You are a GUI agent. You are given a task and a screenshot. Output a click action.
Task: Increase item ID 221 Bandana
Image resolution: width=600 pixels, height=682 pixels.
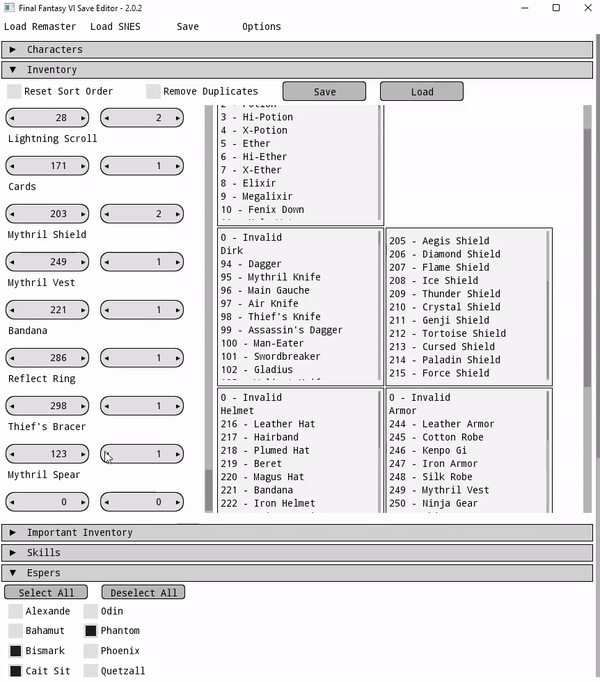point(83,310)
